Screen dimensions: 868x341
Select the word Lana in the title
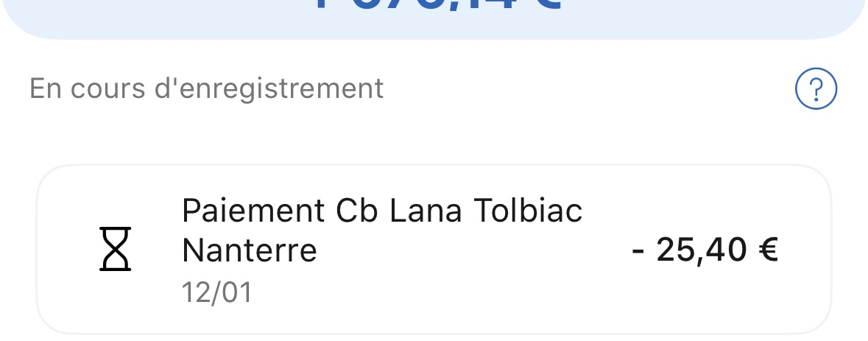(425, 212)
